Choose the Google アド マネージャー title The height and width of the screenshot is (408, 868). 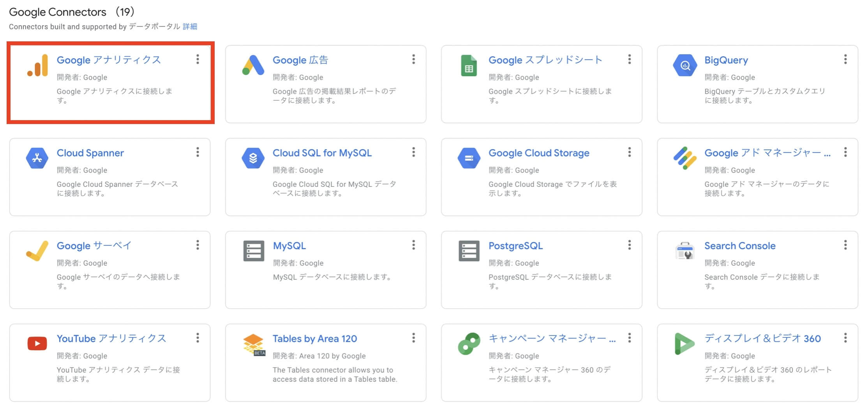[x=767, y=153]
